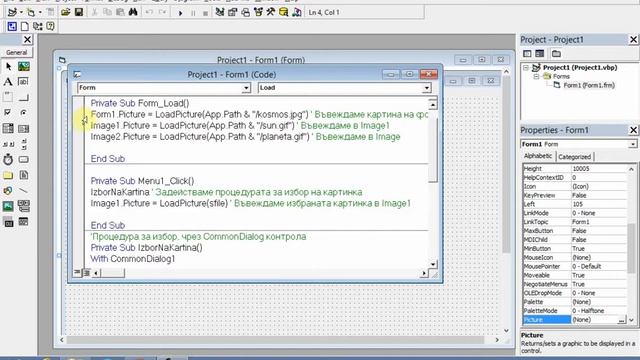Click the question mark icon on second toolbar
Screen dimensions: 640x360
pos(51,27)
